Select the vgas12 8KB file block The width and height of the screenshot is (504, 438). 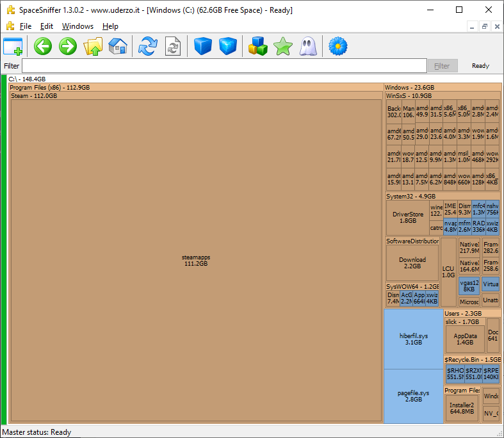click(469, 286)
